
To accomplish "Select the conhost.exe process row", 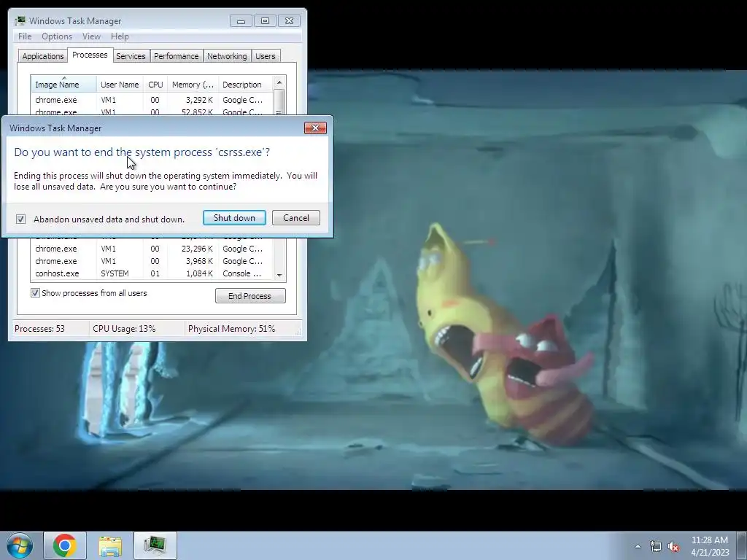I will coord(152,273).
